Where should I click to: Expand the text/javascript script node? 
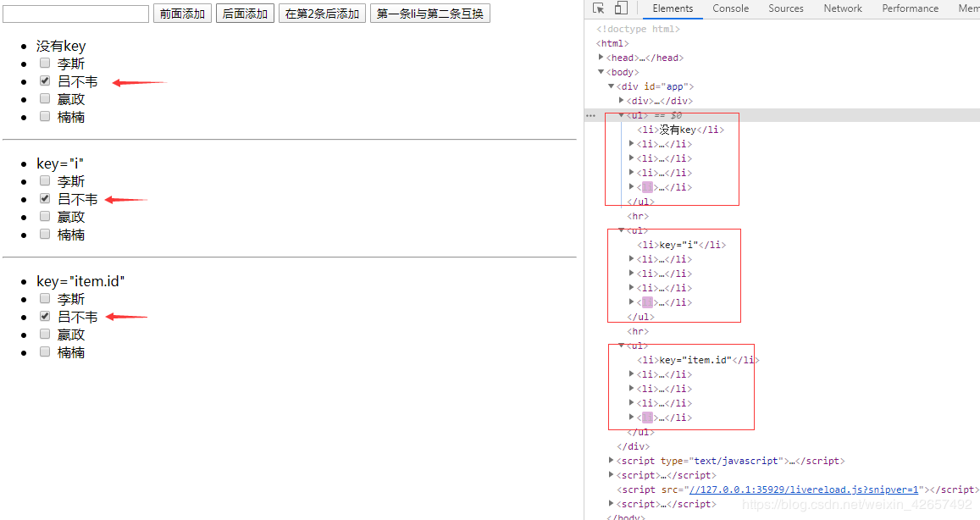point(612,461)
